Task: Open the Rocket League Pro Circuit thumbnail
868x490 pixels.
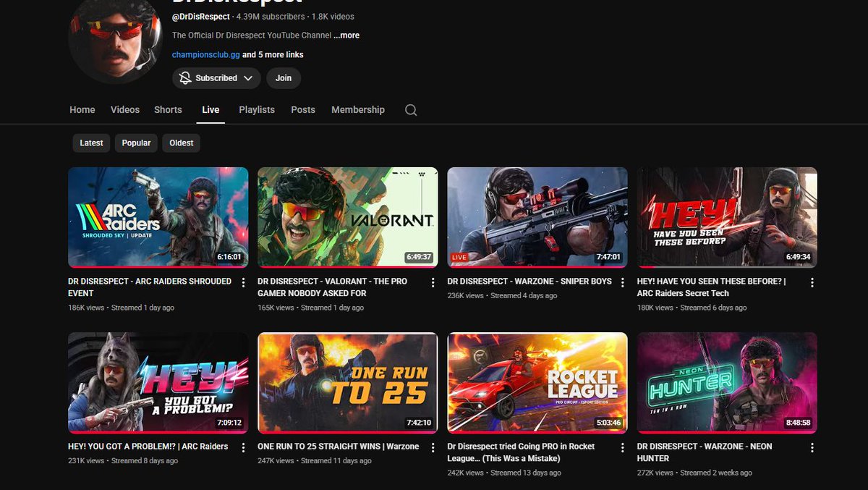Action: click(x=537, y=383)
